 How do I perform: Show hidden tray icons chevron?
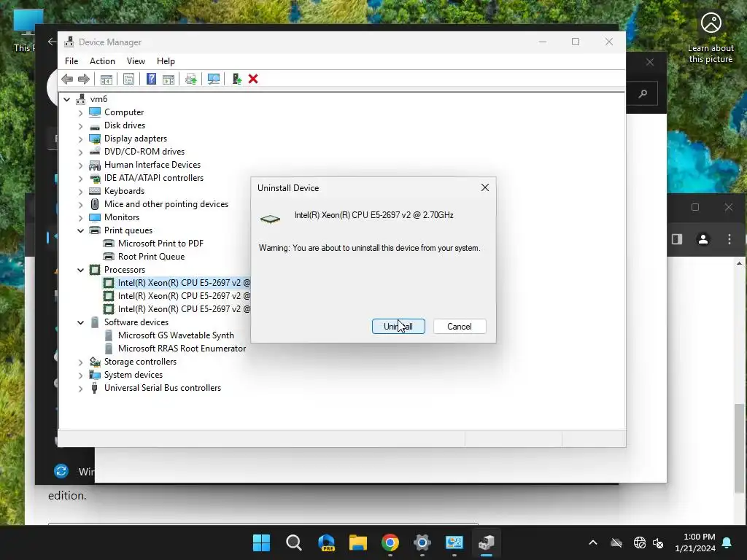click(593, 542)
